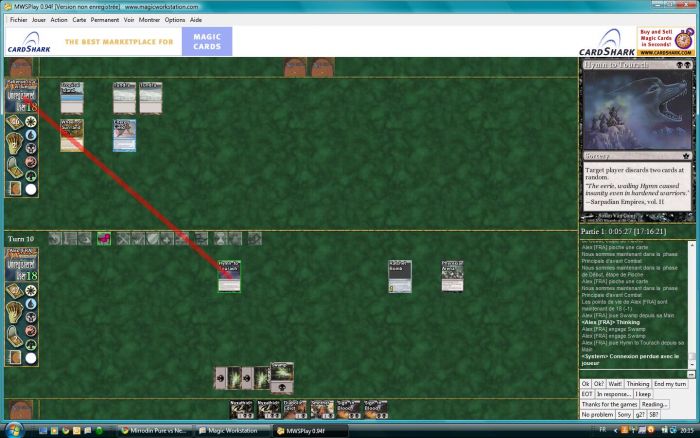The image size is (700, 438).
Task: Open the CardShark Magic Cards banner
Action: (119, 42)
